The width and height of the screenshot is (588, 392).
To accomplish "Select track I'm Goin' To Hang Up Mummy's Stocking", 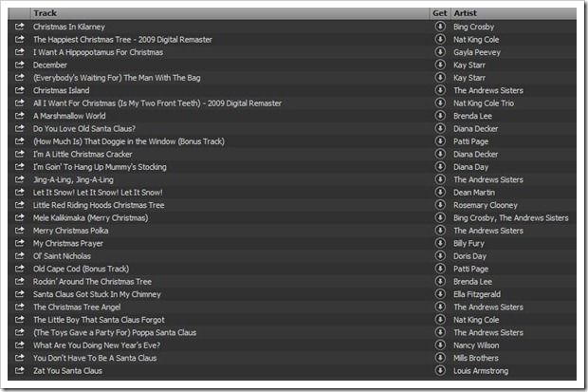I will [100, 167].
